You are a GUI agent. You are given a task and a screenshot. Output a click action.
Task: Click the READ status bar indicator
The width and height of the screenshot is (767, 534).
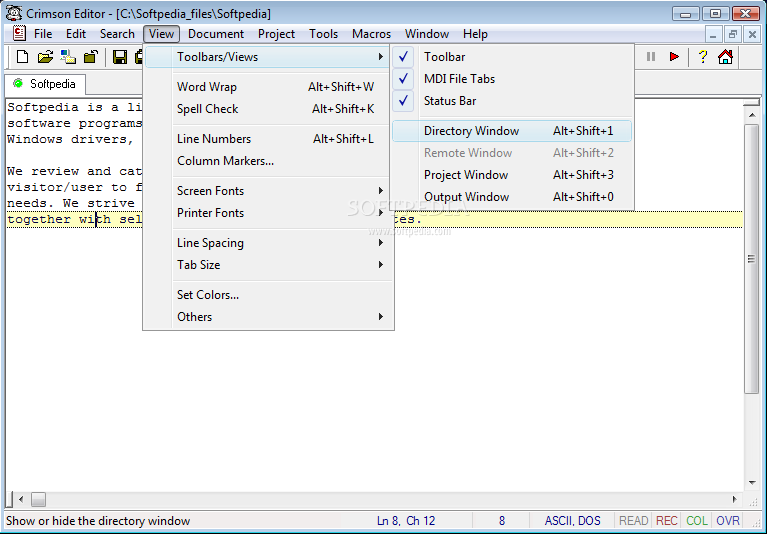633,521
